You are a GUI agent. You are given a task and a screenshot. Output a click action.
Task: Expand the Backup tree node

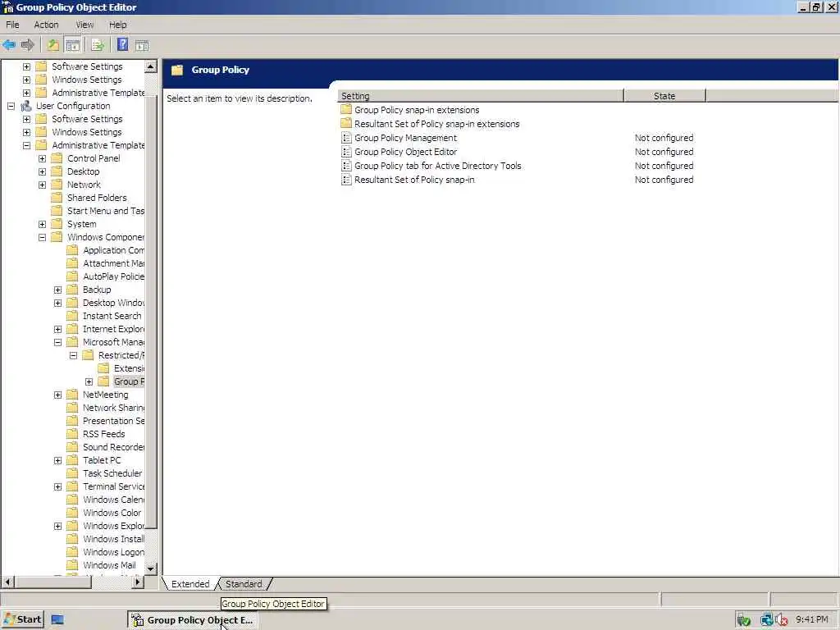pyautogui.click(x=58, y=290)
